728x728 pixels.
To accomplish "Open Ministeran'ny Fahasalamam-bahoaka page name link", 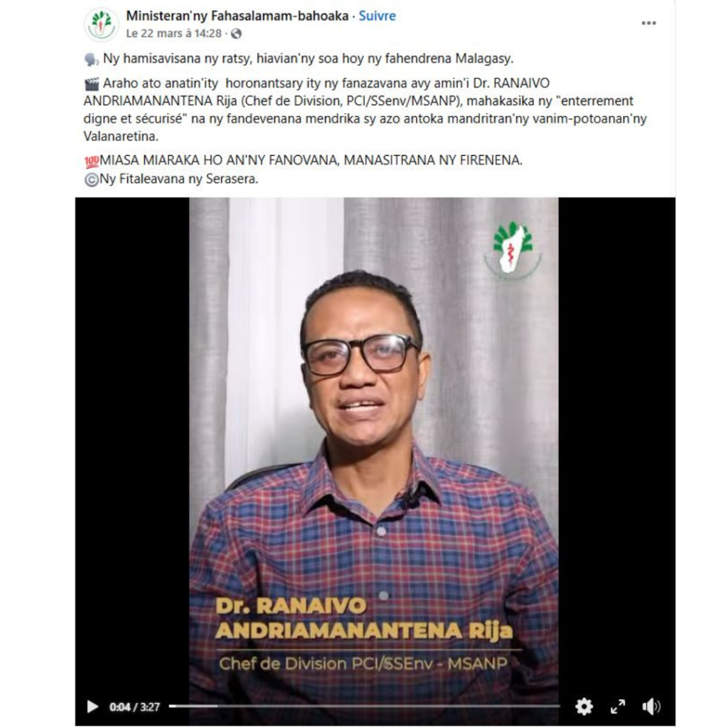I will pyautogui.click(x=237, y=16).
